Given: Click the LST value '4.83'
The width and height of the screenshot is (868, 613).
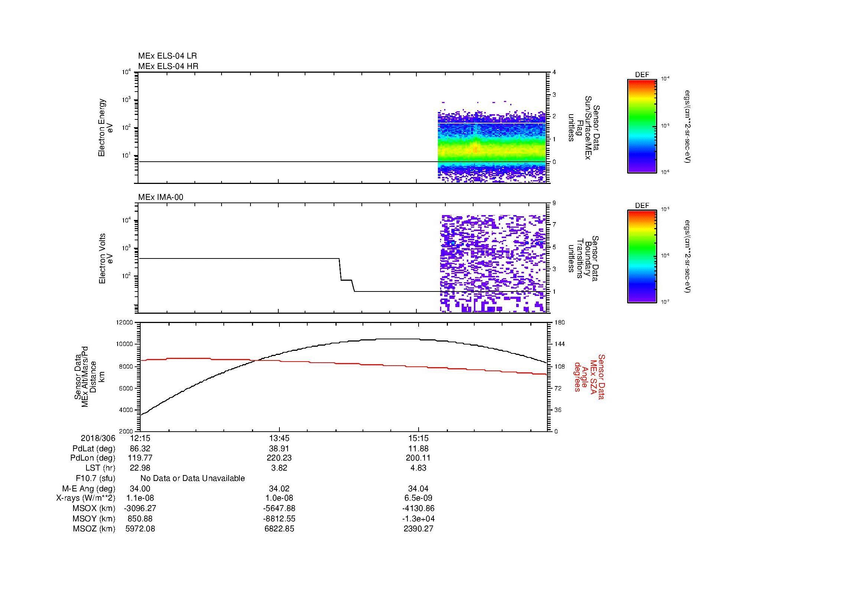Looking at the screenshot, I should (x=419, y=468).
